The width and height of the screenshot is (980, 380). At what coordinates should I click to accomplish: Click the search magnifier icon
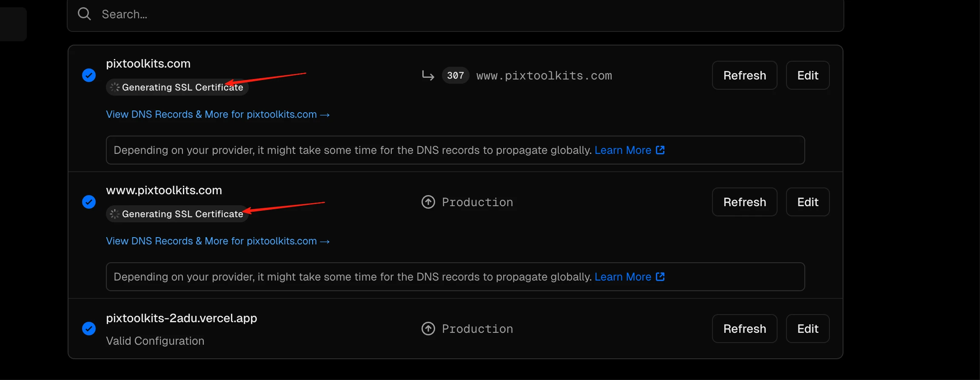tap(84, 14)
